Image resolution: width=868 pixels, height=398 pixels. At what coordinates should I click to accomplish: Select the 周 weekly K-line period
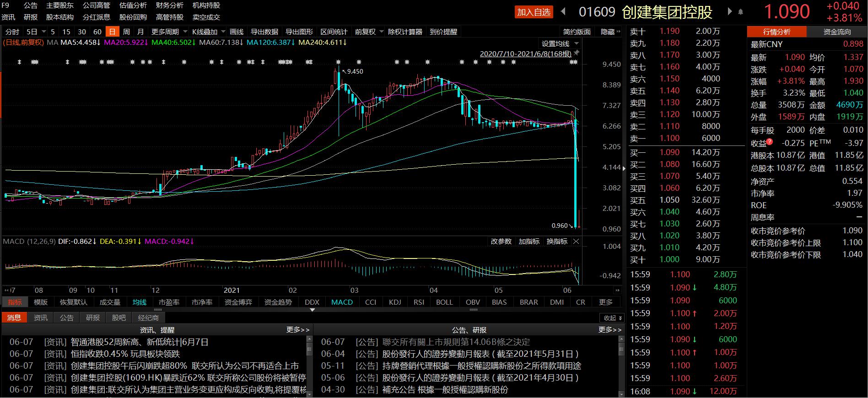[x=126, y=32]
